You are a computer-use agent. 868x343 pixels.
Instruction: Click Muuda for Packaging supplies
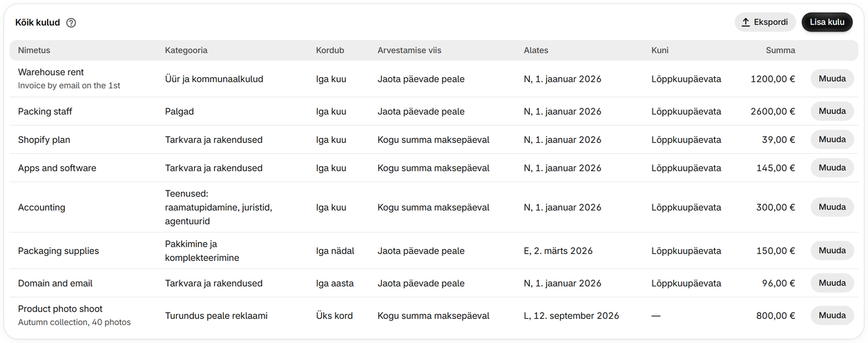(x=832, y=251)
